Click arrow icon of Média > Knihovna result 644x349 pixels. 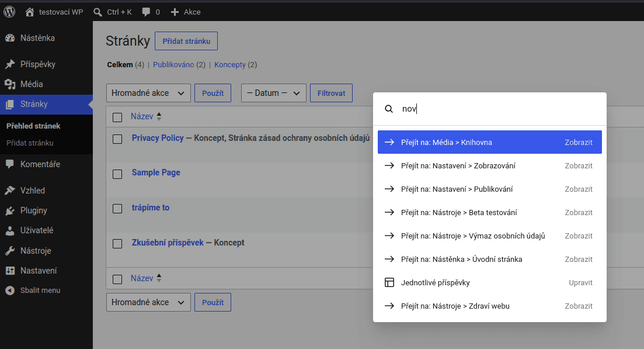tap(389, 142)
